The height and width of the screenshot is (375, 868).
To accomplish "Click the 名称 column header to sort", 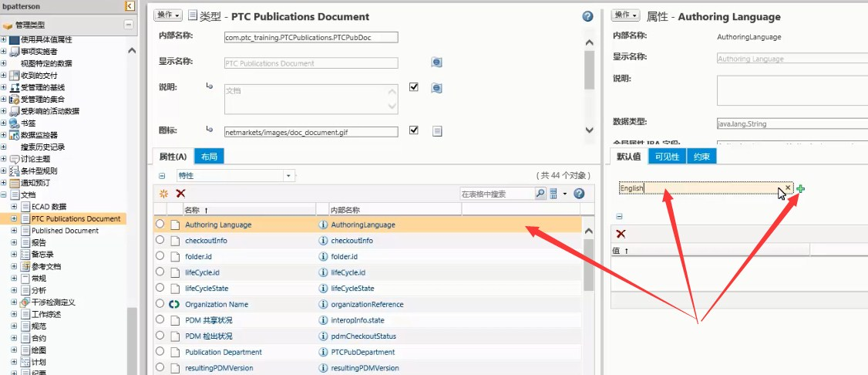I will point(249,210).
